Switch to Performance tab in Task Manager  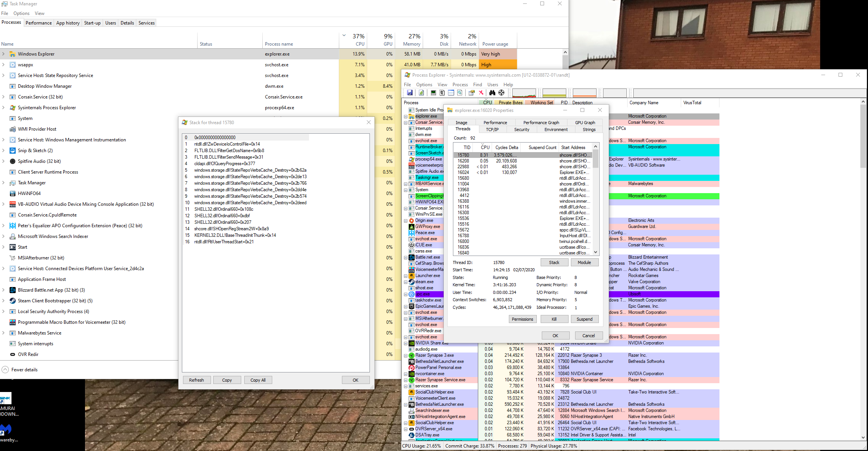[39, 23]
